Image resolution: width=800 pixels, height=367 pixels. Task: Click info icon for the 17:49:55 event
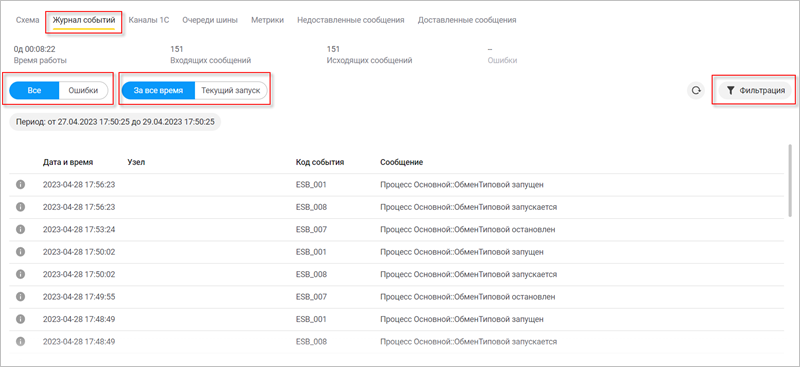pos(20,297)
